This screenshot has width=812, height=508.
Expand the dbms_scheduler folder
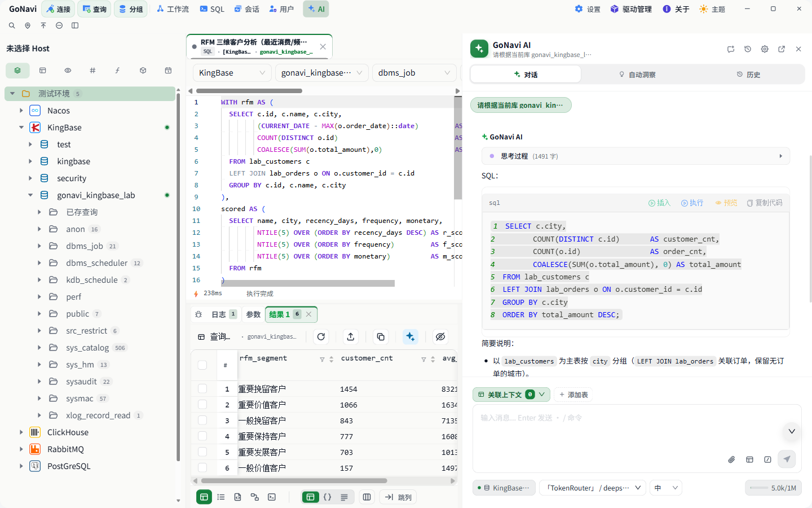tap(39, 263)
